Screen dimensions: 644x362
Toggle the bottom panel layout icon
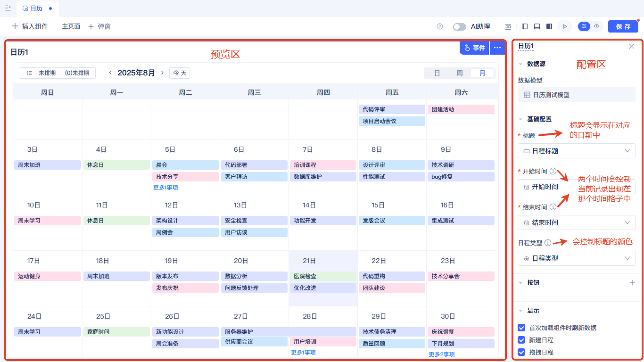[x=537, y=26]
